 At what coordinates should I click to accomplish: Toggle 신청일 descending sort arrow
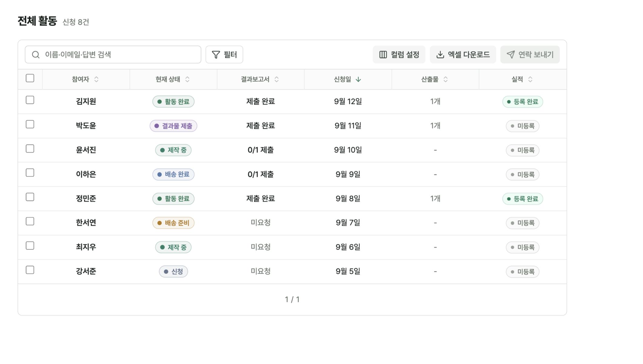tap(358, 79)
